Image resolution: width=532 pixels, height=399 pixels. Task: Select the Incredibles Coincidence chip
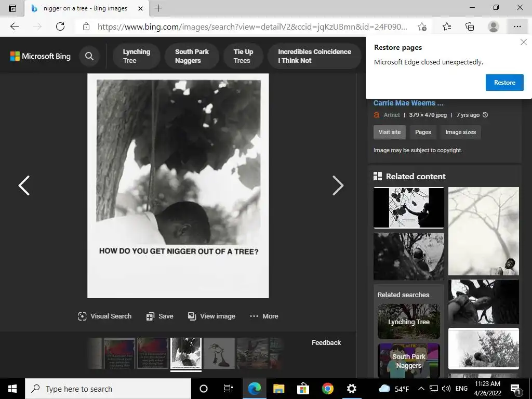[314, 56]
